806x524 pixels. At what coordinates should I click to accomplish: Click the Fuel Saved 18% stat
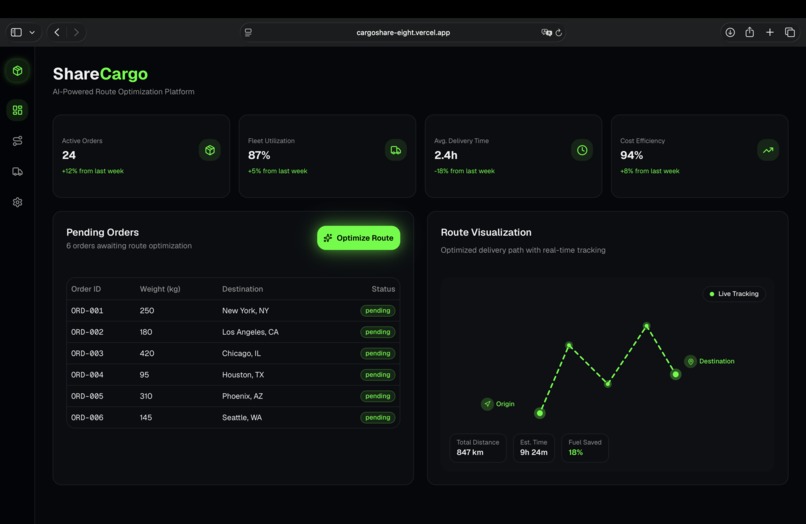coord(585,447)
